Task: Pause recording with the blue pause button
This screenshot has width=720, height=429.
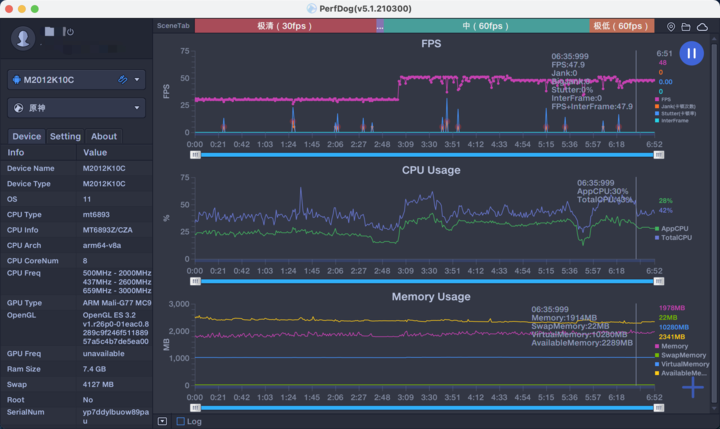Action: click(691, 54)
